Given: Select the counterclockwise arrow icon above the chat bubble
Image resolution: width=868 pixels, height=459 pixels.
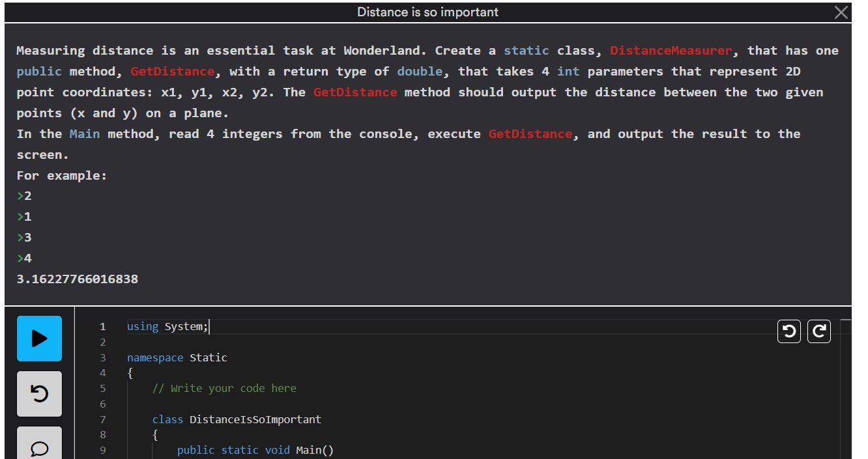Looking at the screenshot, I should point(39,393).
